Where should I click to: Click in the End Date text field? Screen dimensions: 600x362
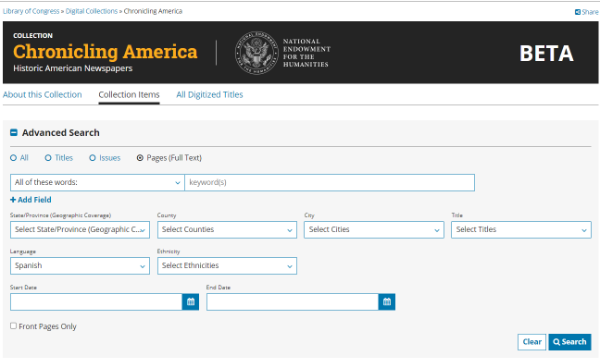coord(292,302)
